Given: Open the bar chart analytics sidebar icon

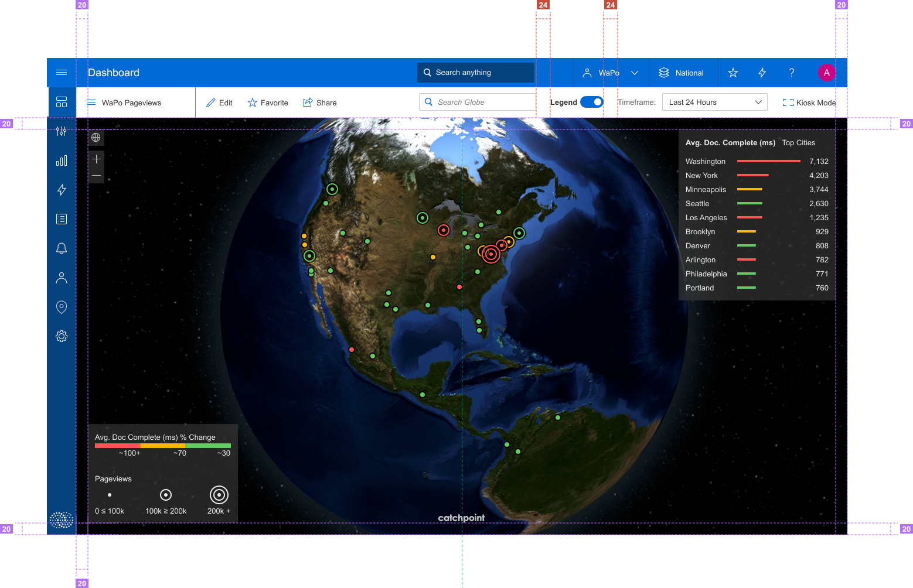Looking at the screenshot, I should tap(62, 160).
